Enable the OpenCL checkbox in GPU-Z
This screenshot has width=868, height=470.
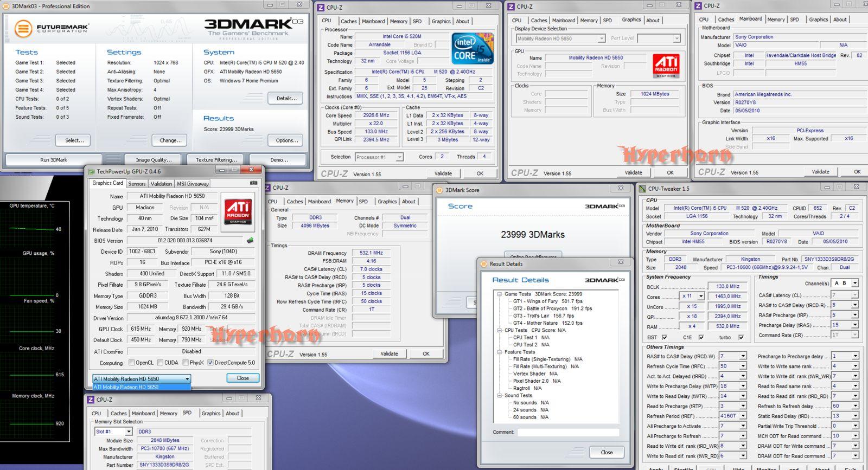(131, 363)
